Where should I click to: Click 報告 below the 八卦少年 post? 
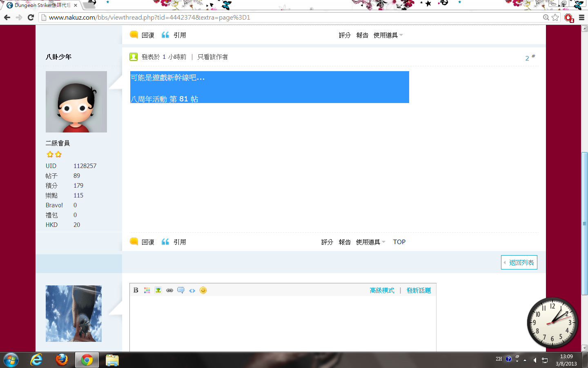[x=345, y=242]
